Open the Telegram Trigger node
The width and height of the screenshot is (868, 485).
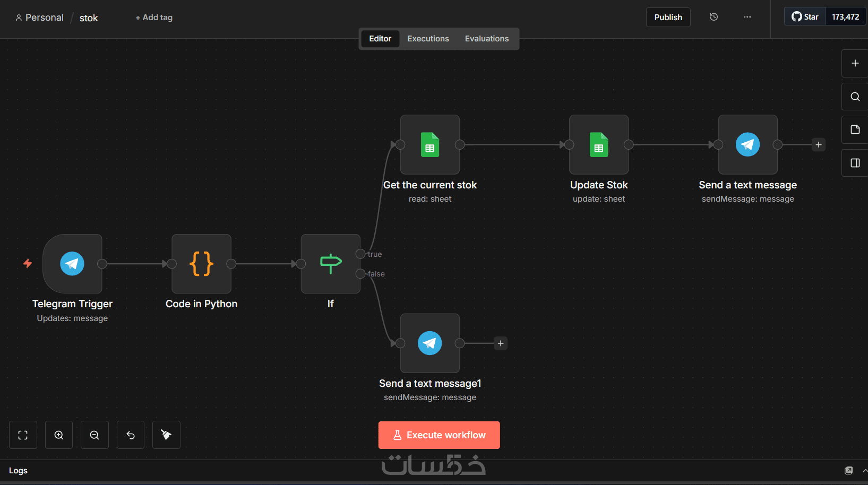click(72, 264)
